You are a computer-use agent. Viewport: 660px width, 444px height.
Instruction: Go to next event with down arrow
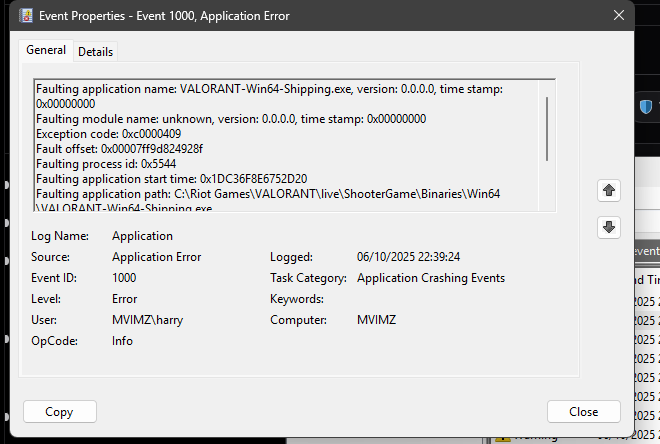point(609,228)
